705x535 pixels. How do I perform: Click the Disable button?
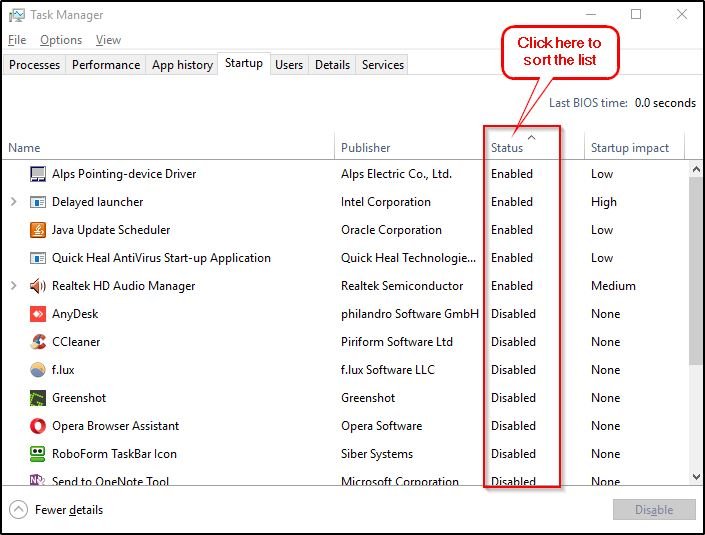point(654,510)
